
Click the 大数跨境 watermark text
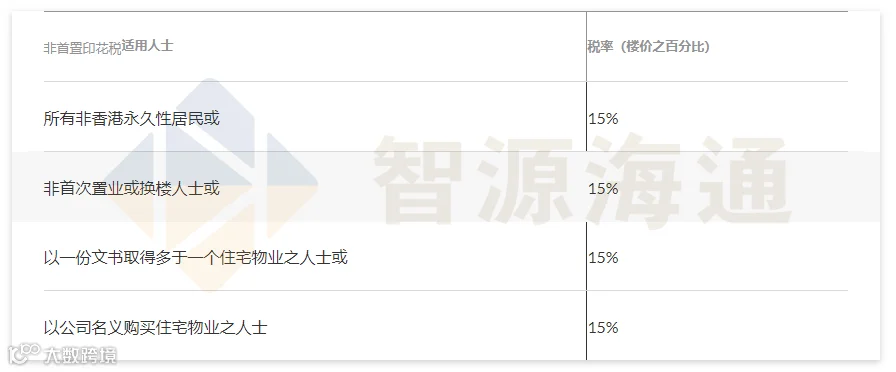80,355
